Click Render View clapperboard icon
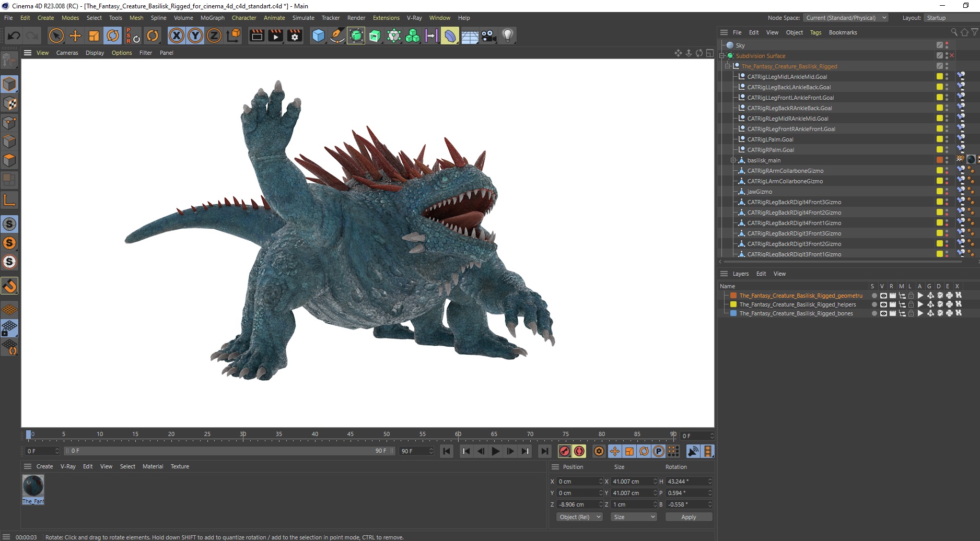Viewport: 980px width, 541px height. coord(256,36)
